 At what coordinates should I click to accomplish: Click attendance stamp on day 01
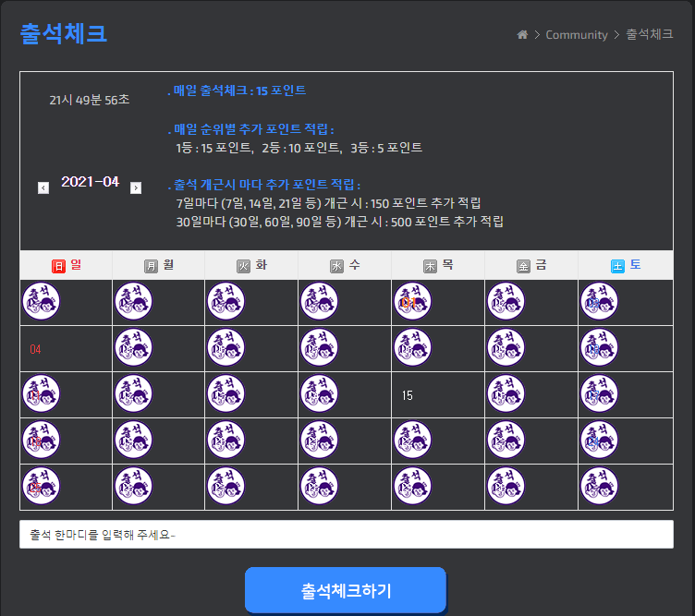pyautogui.click(x=412, y=302)
